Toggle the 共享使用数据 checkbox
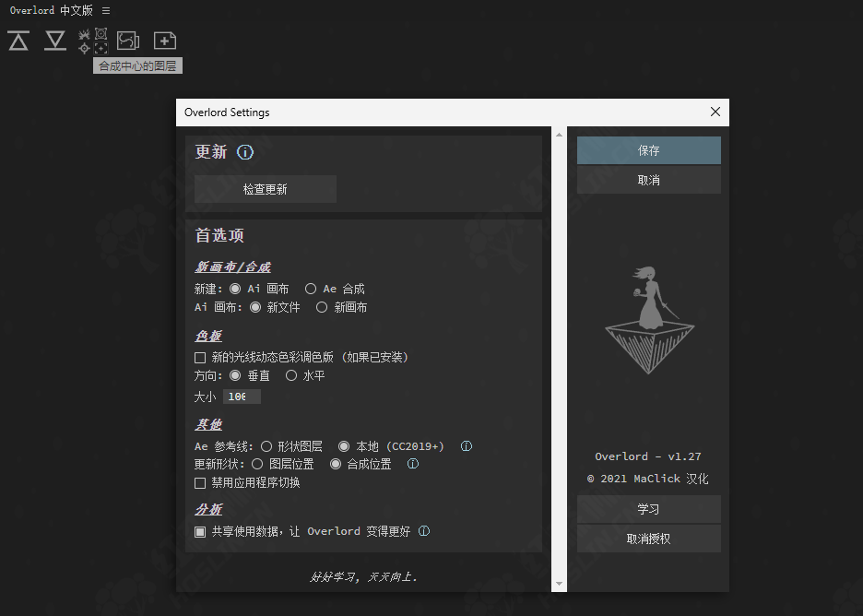 coord(200,532)
